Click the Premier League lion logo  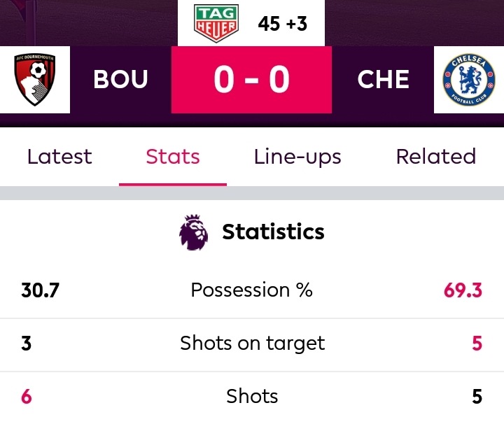193,232
